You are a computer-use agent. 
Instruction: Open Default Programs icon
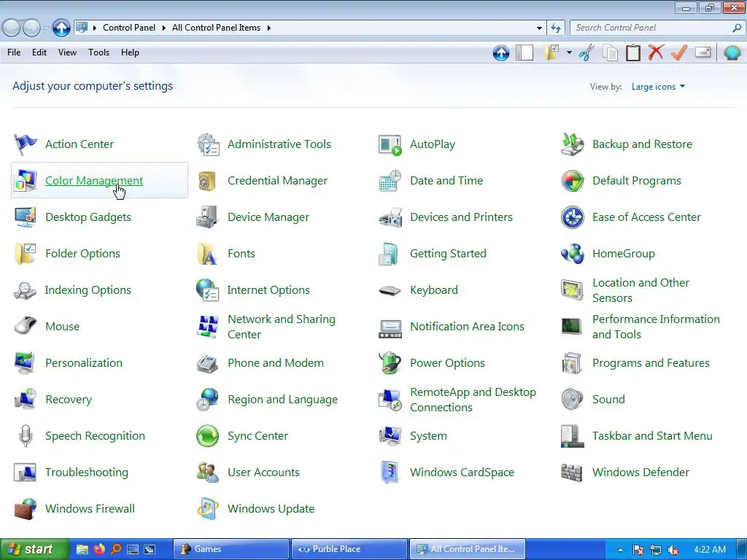tap(572, 181)
